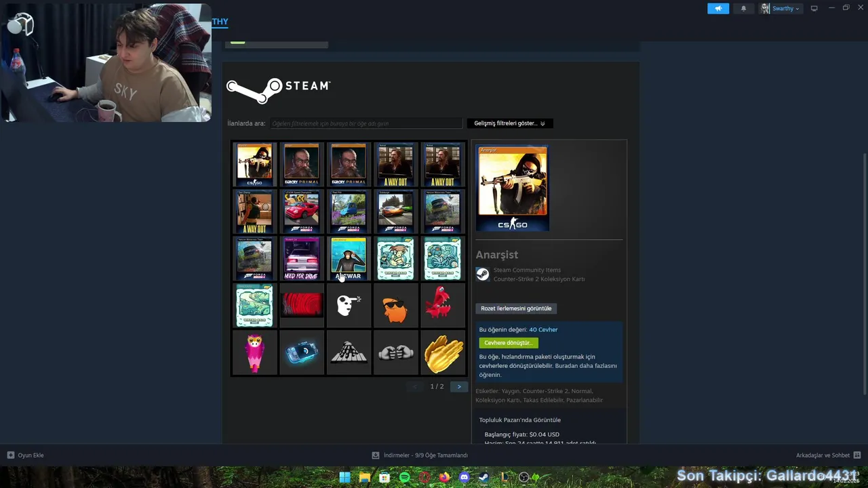The height and width of the screenshot is (488, 868).
Task: Select the gray fist bump item
Action: click(396, 352)
